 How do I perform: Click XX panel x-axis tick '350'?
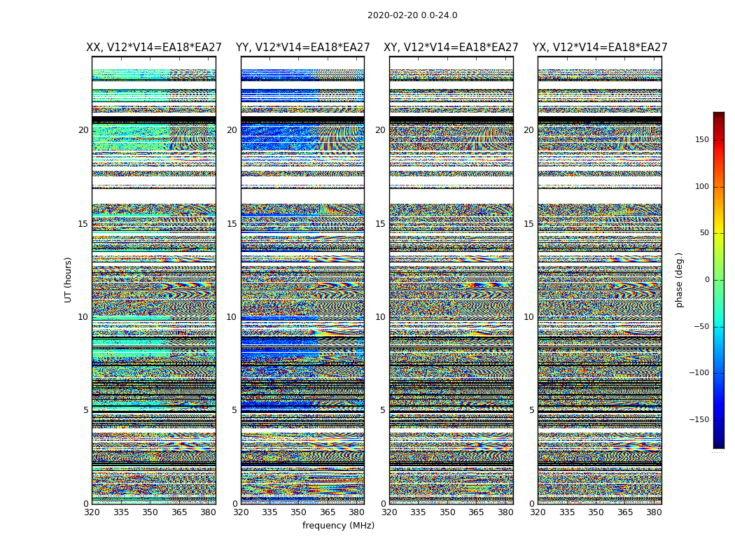click(150, 512)
